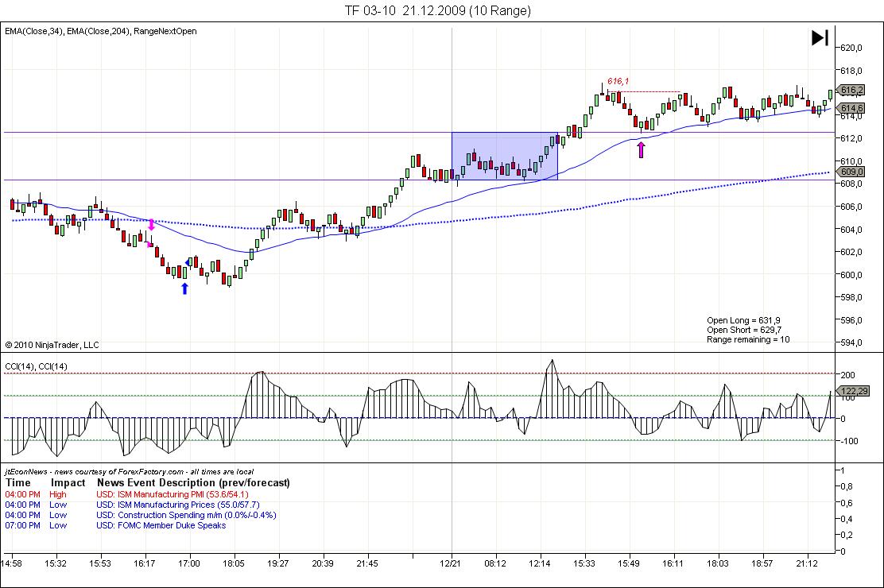Click the 15:53 time axis label
The width and height of the screenshot is (884, 588).
(x=100, y=563)
